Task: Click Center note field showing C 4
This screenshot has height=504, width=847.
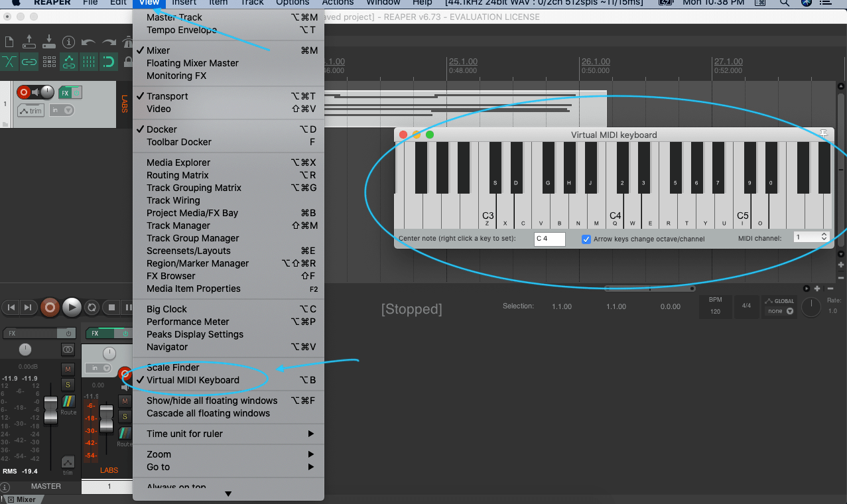Action: pyautogui.click(x=549, y=239)
